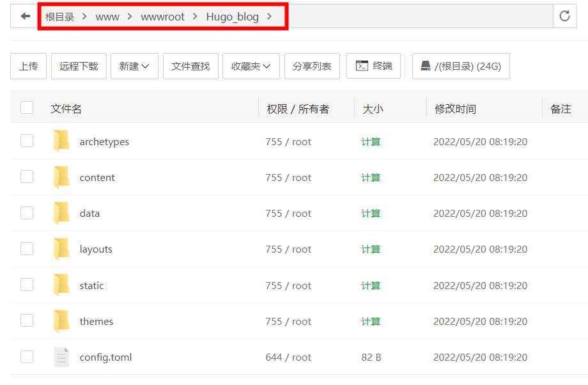The height and width of the screenshot is (385, 588).
Task: Open the data folder icon
Action: (61, 213)
